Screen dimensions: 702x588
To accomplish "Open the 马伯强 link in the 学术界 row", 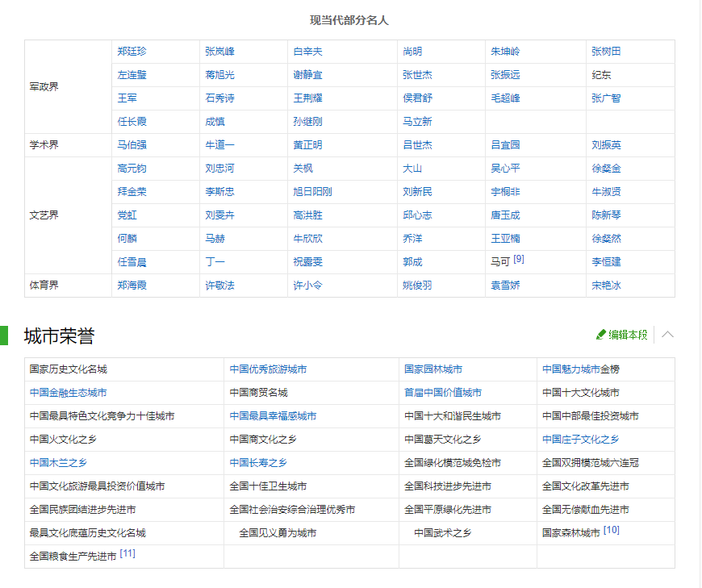I will click(x=132, y=145).
